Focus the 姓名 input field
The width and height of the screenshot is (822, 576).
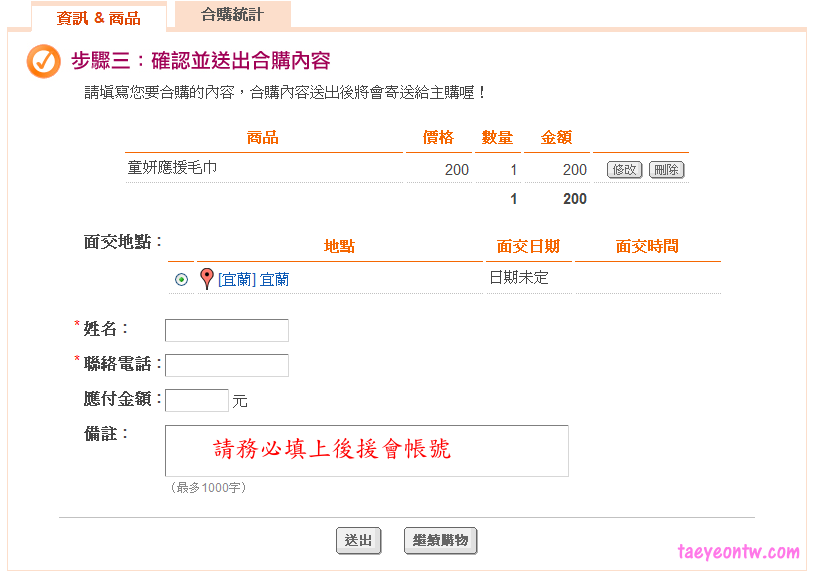click(226, 330)
